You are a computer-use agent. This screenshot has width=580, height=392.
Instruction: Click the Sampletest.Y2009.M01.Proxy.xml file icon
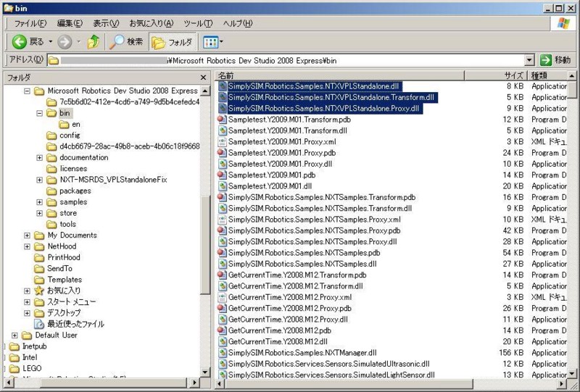pos(222,141)
